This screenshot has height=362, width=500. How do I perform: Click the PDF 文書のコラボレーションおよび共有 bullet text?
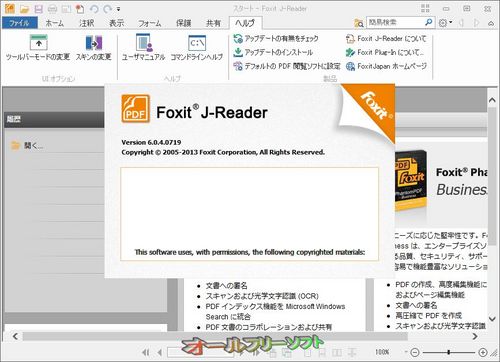pyautogui.click(x=269, y=327)
